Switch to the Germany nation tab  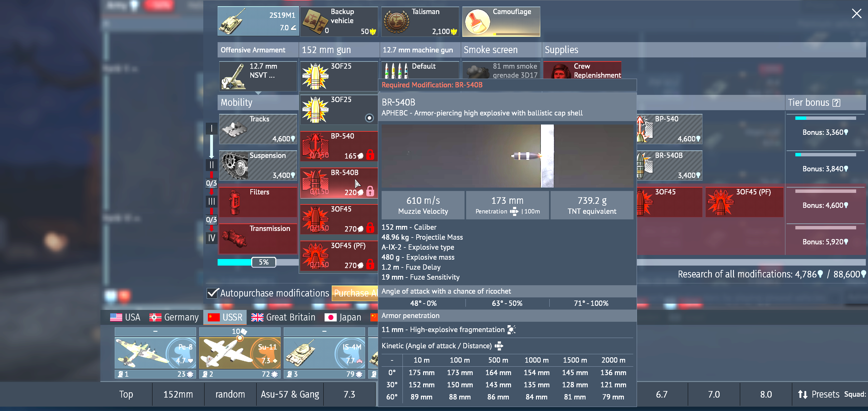coord(174,317)
